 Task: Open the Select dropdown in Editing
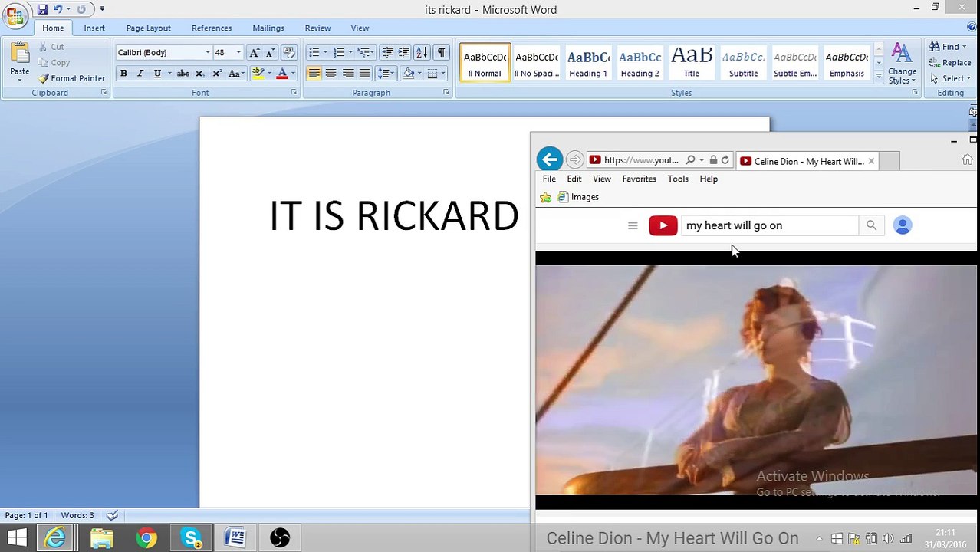[949, 78]
